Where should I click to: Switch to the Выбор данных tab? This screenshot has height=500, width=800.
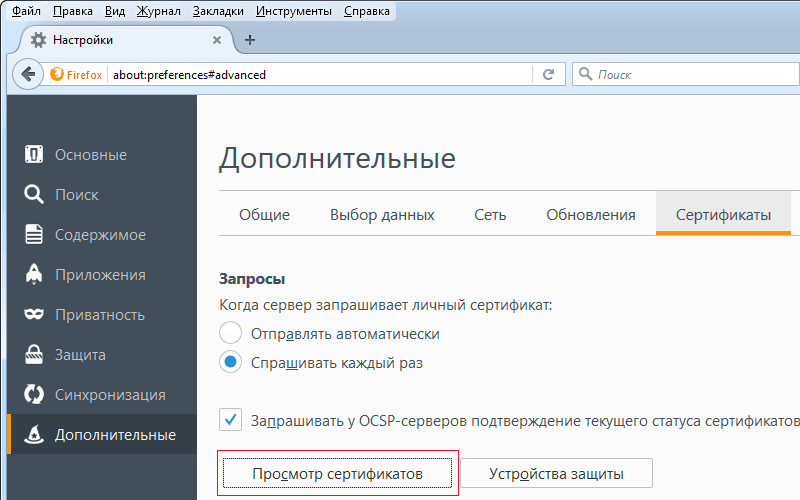(382, 214)
